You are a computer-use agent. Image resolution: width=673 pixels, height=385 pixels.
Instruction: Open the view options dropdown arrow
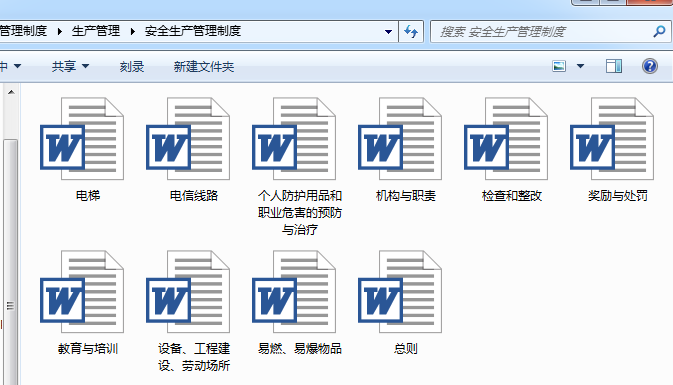pyautogui.click(x=580, y=66)
